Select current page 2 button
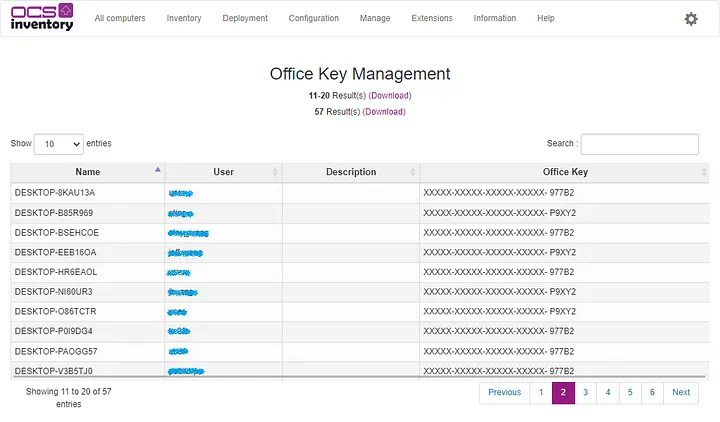 point(563,393)
